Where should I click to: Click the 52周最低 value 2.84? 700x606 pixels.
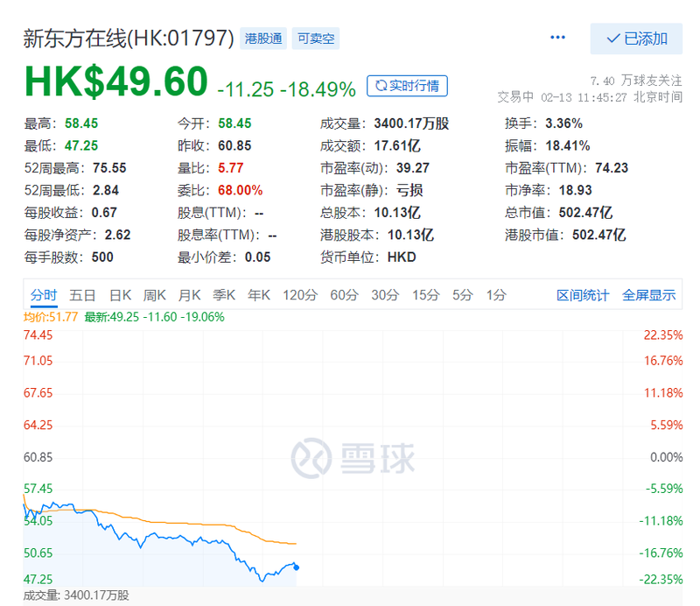(106, 190)
